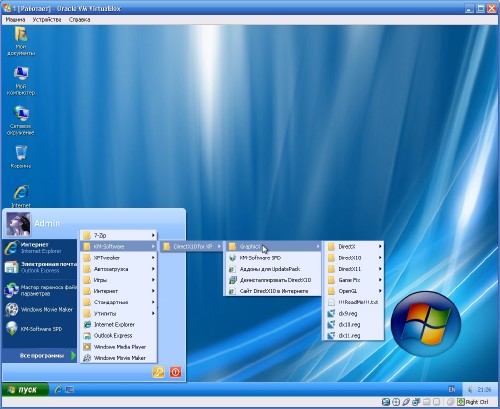Click the yellow key log off button
The width and height of the screenshot is (500, 409).
(x=158, y=372)
